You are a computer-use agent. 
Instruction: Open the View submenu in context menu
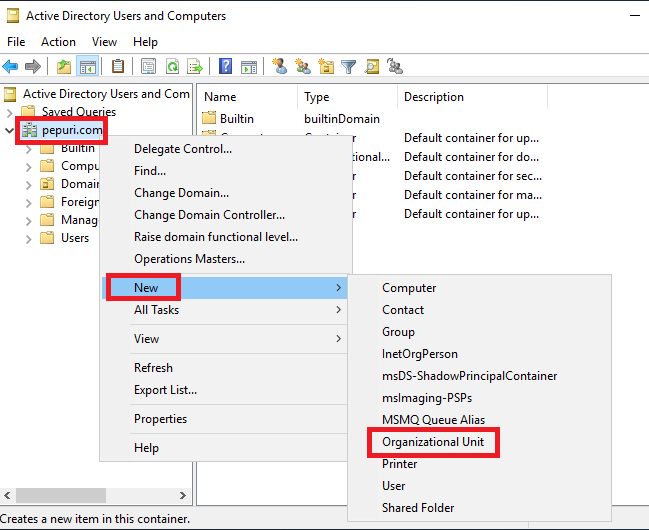coord(225,339)
